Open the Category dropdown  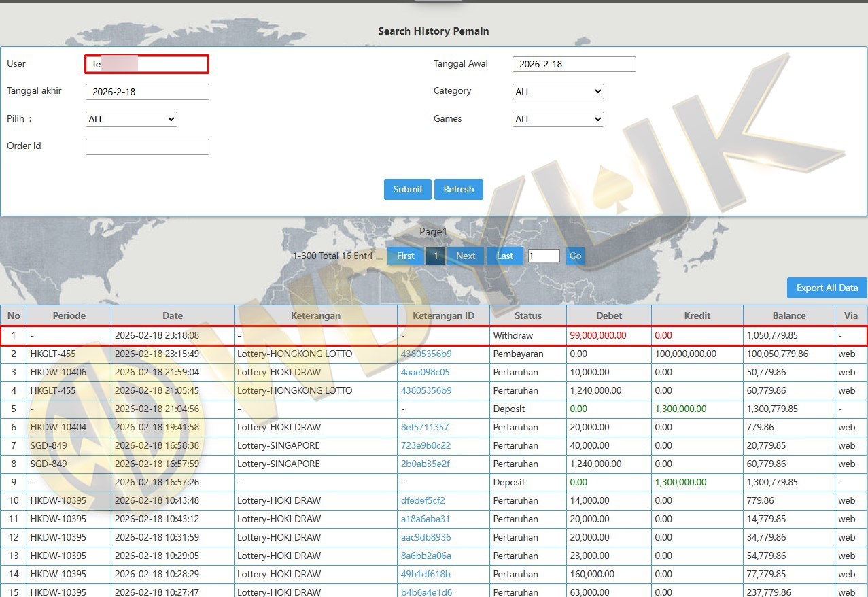pos(557,92)
